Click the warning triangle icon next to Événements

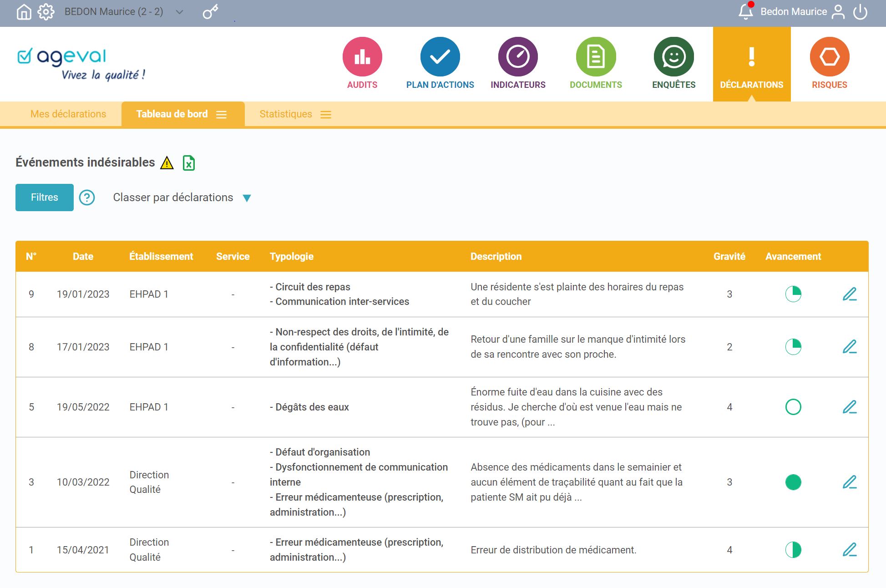click(167, 163)
